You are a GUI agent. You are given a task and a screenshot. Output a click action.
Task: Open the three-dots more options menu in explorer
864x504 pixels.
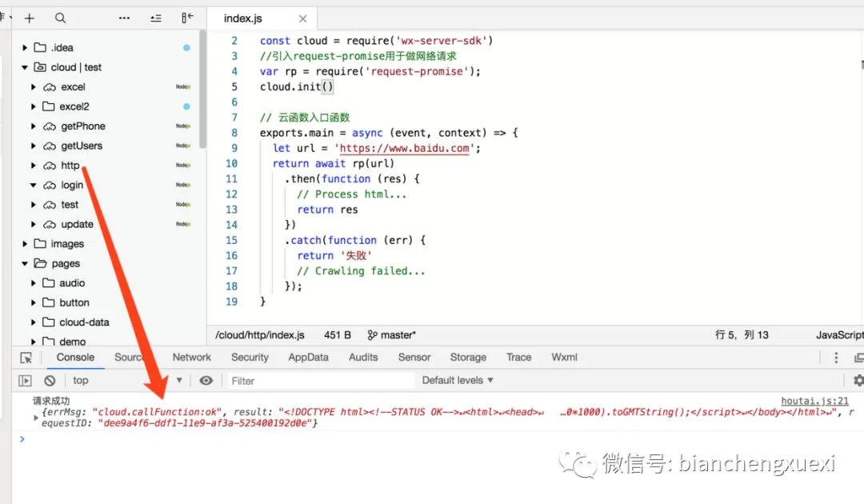pos(125,18)
